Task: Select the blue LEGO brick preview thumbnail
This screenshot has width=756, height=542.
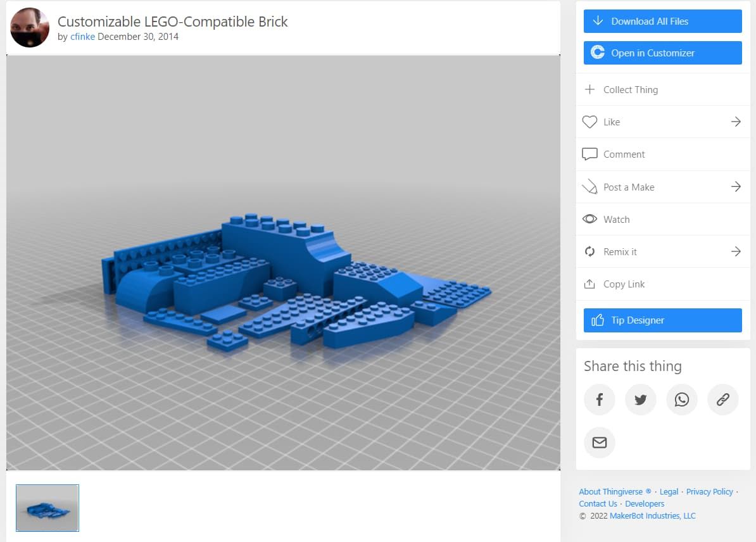Action: (47, 508)
